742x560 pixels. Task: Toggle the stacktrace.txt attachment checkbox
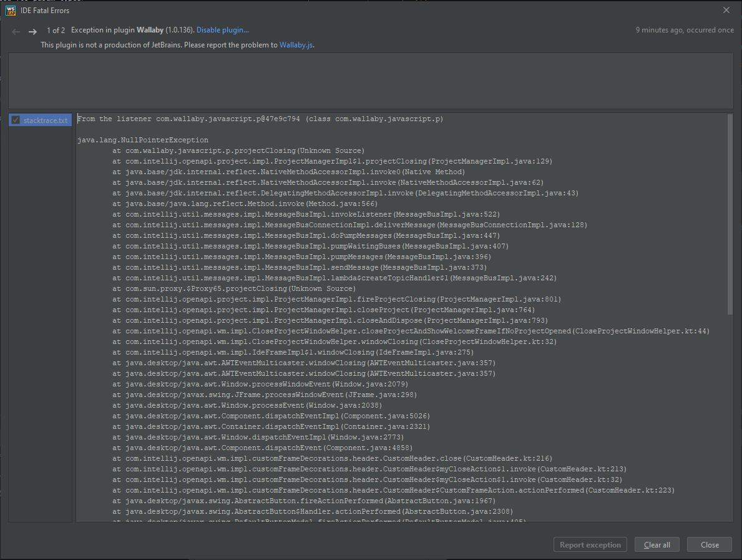16,120
